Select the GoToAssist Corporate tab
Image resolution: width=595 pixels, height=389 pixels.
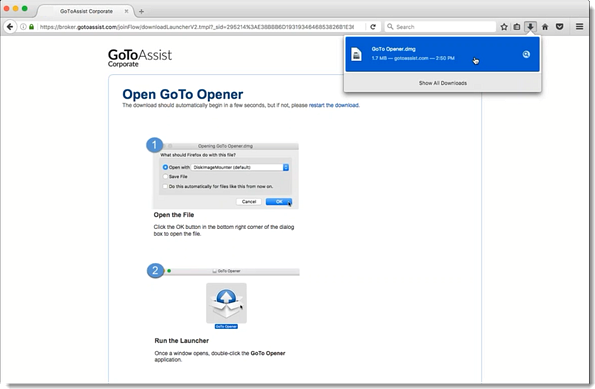[86, 11]
